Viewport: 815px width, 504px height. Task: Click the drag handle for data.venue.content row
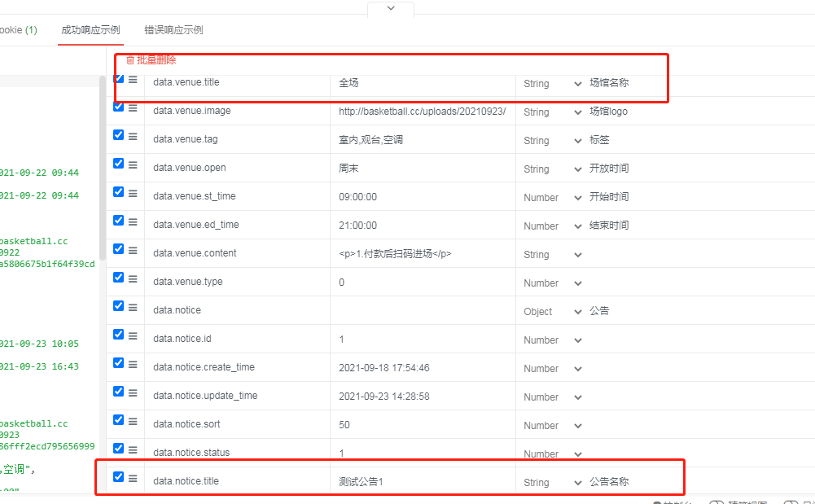pos(133,251)
